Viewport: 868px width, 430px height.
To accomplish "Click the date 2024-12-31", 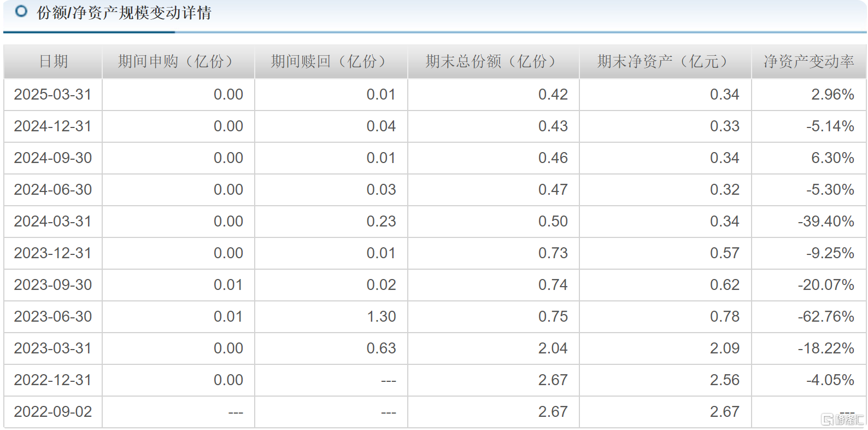I will click(x=53, y=126).
